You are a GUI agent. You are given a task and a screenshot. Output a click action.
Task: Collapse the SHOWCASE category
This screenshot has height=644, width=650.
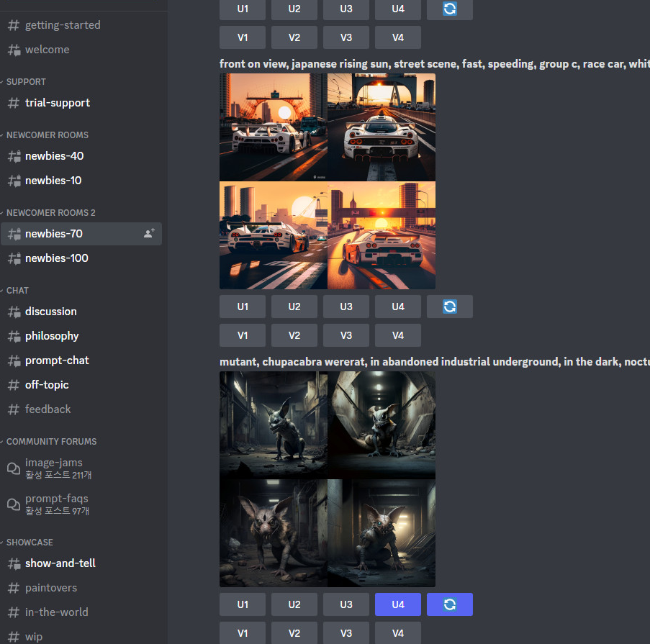pyautogui.click(x=30, y=543)
